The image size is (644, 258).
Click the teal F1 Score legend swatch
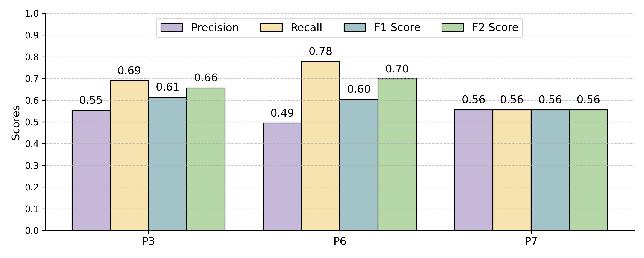click(x=354, y=27)
